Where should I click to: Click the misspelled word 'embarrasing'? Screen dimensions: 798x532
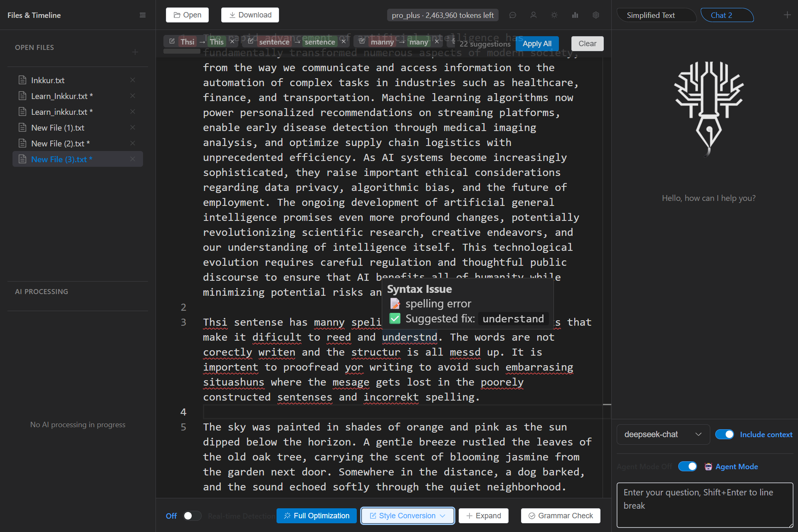tap(539, 367)
